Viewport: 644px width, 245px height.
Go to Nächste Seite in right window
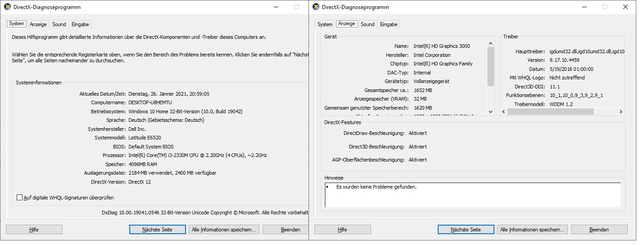coord(466,230)
